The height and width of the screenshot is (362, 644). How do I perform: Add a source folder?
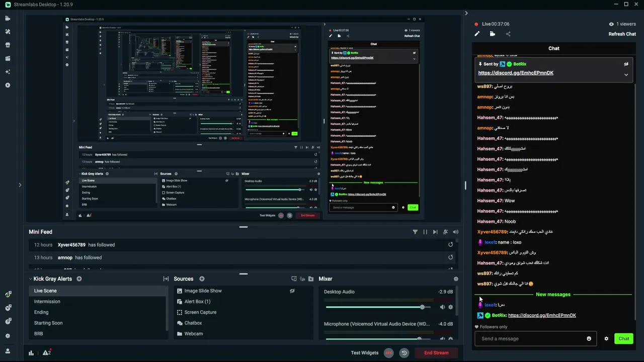311,279
